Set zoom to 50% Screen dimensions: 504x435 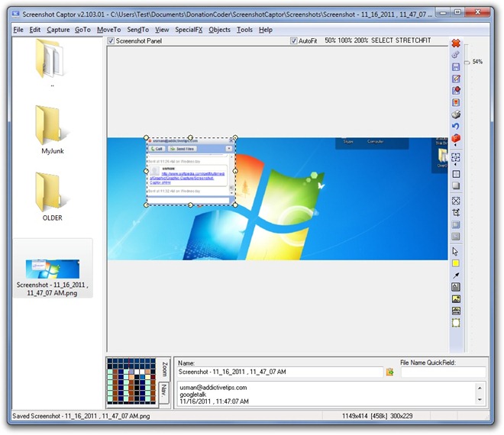coord(330,40)
